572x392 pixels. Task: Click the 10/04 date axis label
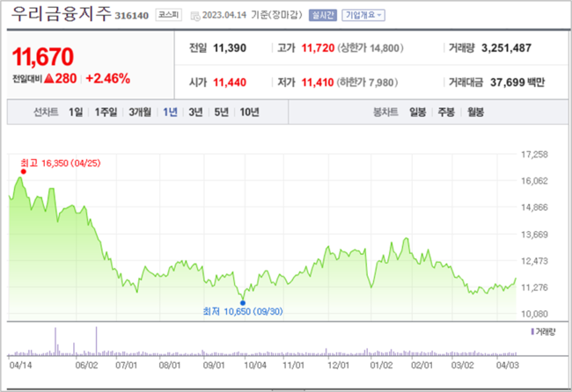pos(255,365)
